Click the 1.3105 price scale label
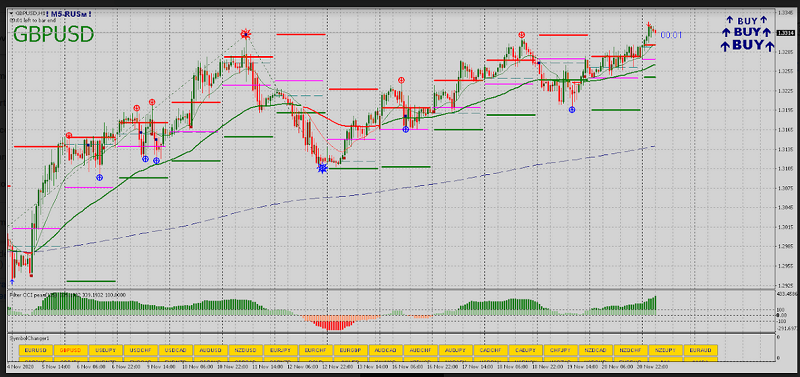 pos(786,168)
